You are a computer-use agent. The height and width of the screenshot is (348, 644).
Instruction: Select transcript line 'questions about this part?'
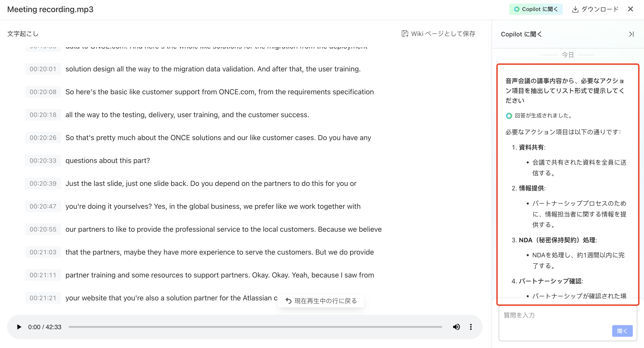(x=107, y=161)
